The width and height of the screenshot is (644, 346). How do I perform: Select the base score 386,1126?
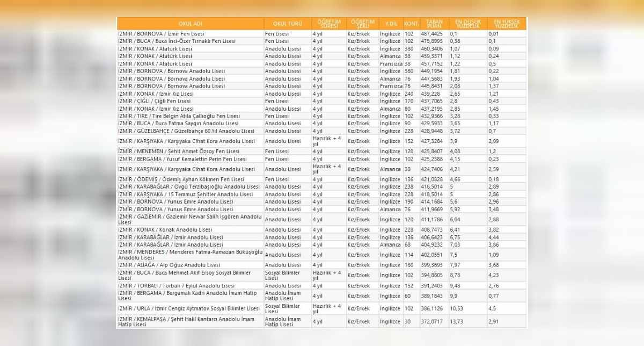(x=431, y=309)
